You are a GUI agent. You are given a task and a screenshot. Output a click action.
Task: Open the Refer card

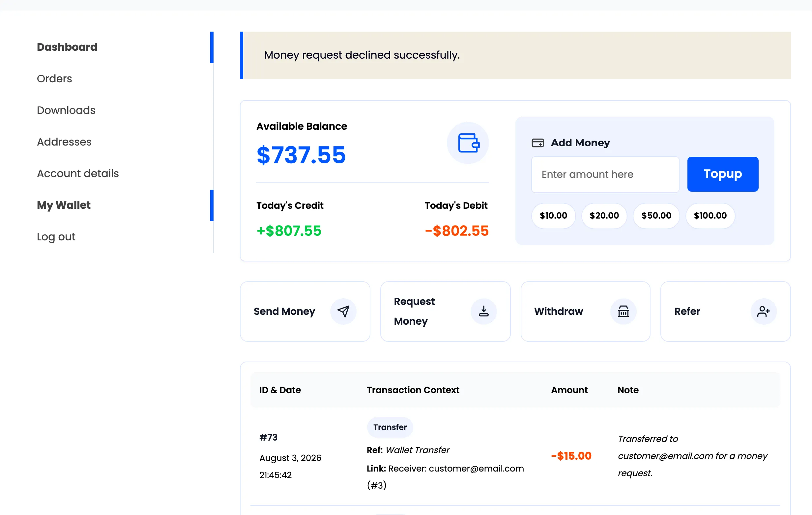point(725,312)
